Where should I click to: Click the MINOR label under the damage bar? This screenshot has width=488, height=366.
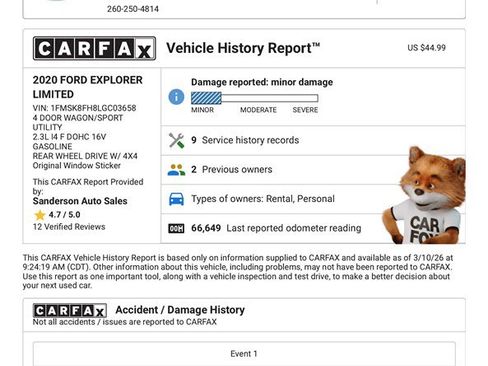(x=202, y=110)
